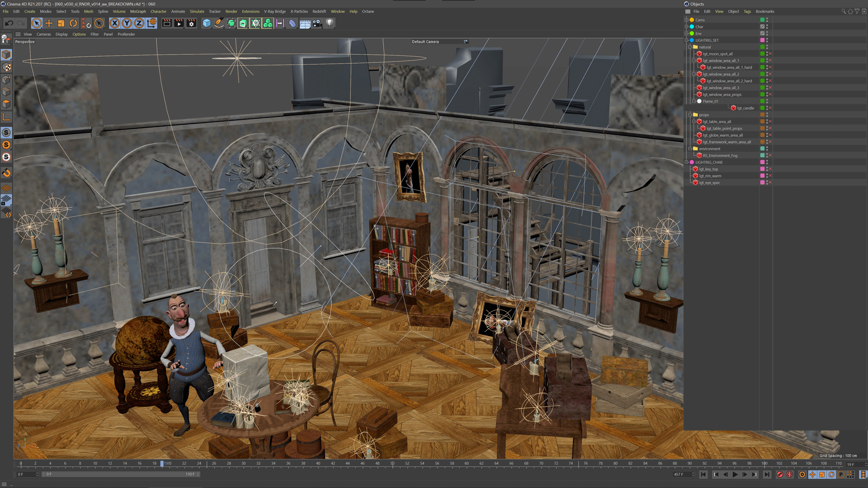Screen dimensions: 868x488
Task: Expand the Cams object hierarchy
Action: click(x=686, y=20)
